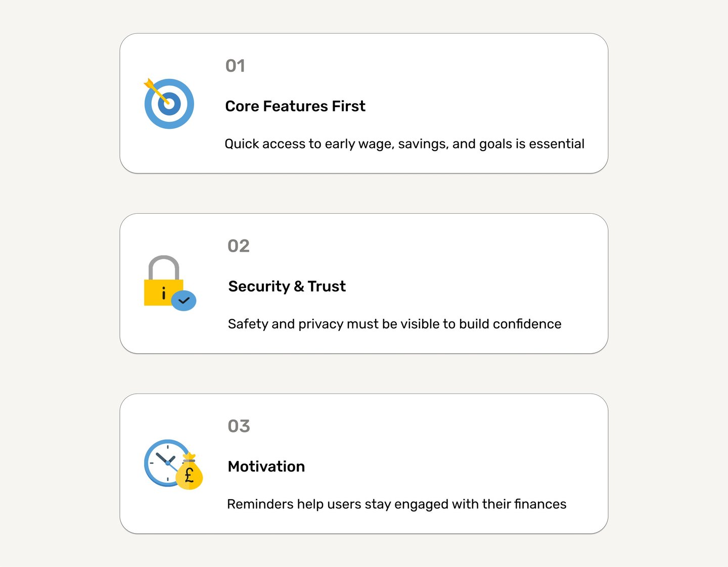Open the Motivation heading
This screenshot has width=728, height=567.
coord(266,466)
